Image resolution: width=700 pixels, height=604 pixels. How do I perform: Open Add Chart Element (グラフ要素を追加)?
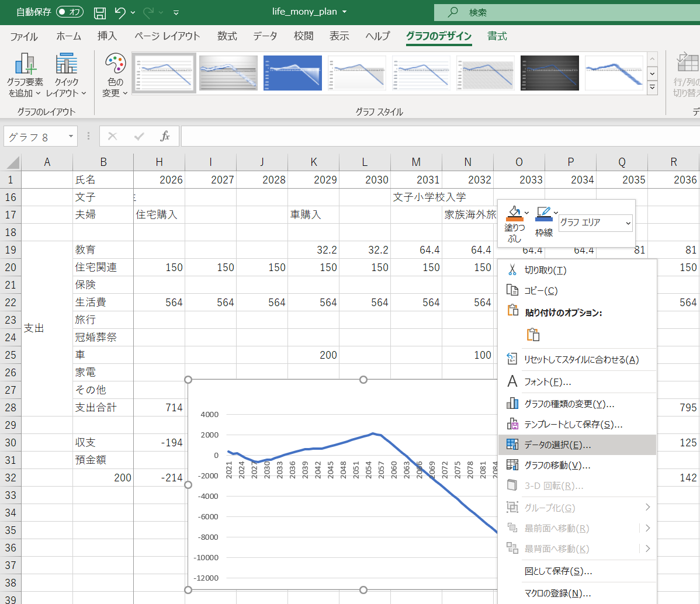[x=25, y=75]
